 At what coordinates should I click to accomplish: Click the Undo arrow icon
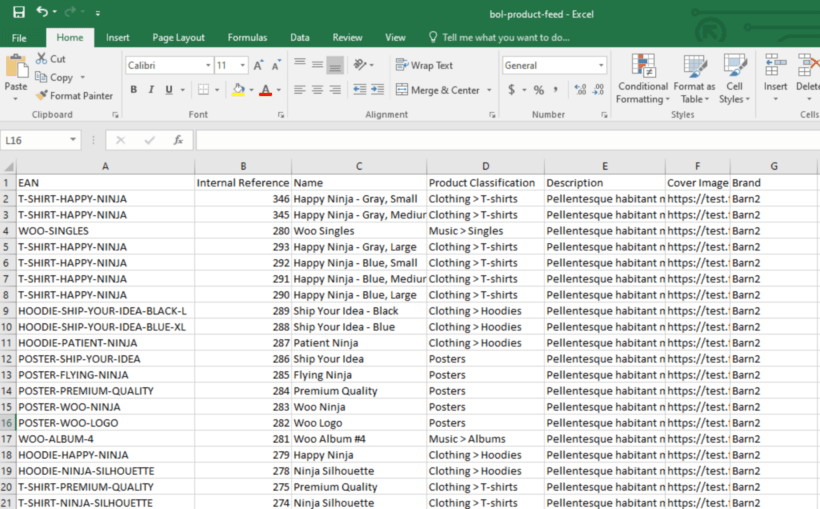[42, 12]
